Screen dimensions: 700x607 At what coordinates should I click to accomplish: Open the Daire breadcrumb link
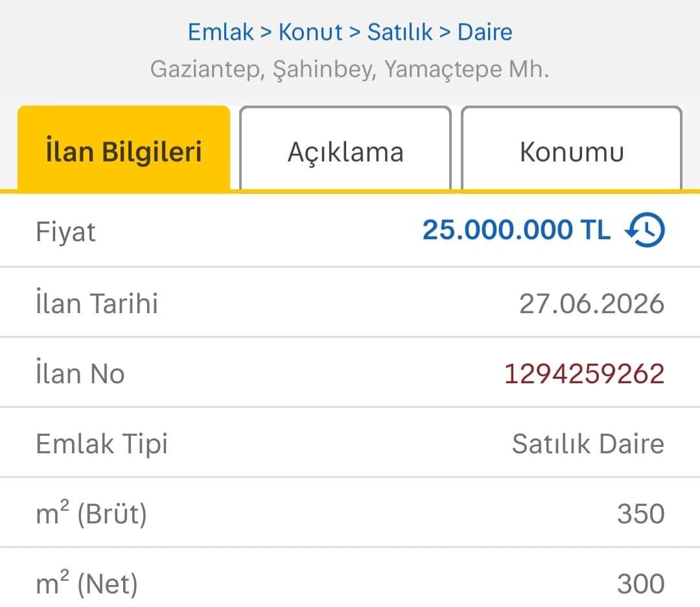485,32
